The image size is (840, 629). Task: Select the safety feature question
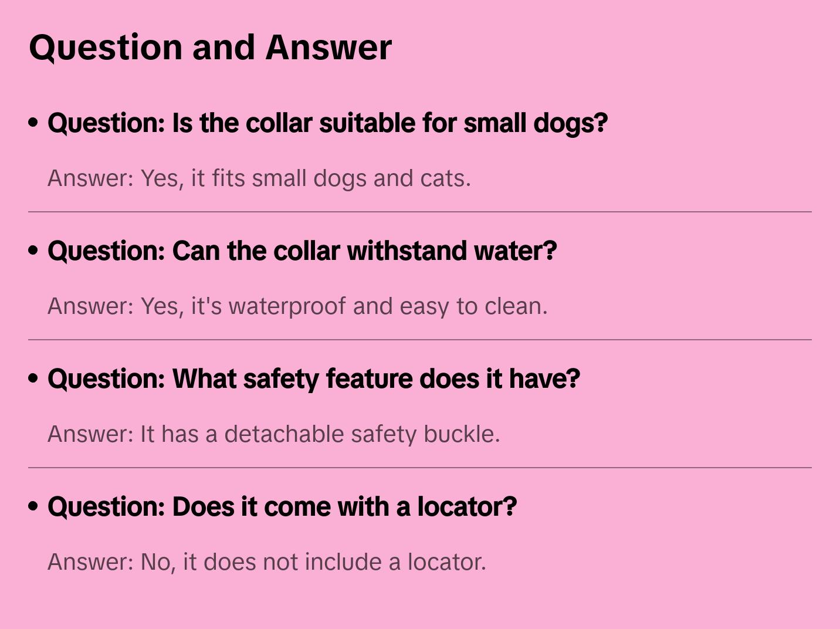[313, 379]
